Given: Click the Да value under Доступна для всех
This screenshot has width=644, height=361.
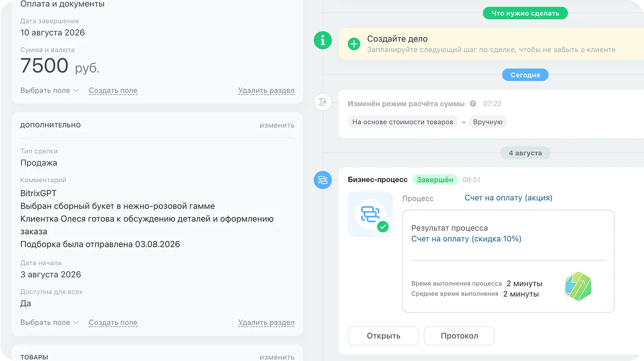Looking at the screenshot, I should click(x=25, y=304).
